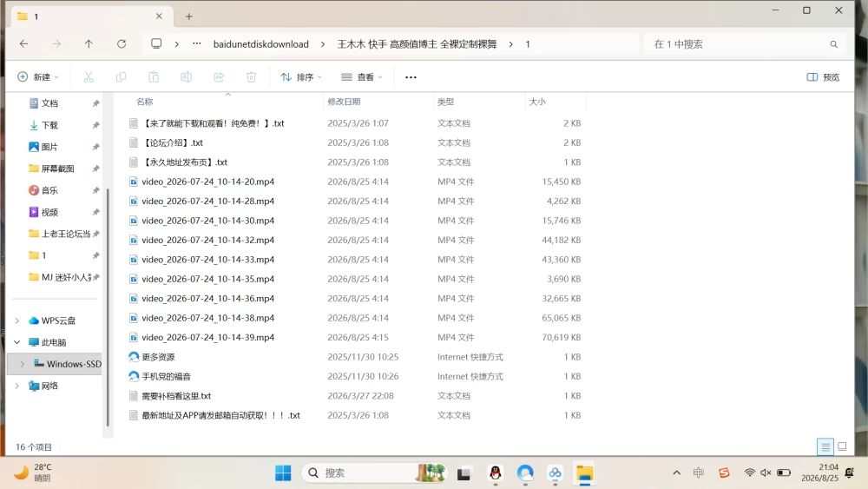Click the Delete trash icon
Screen dimensions: 868x489
[252, 77]
